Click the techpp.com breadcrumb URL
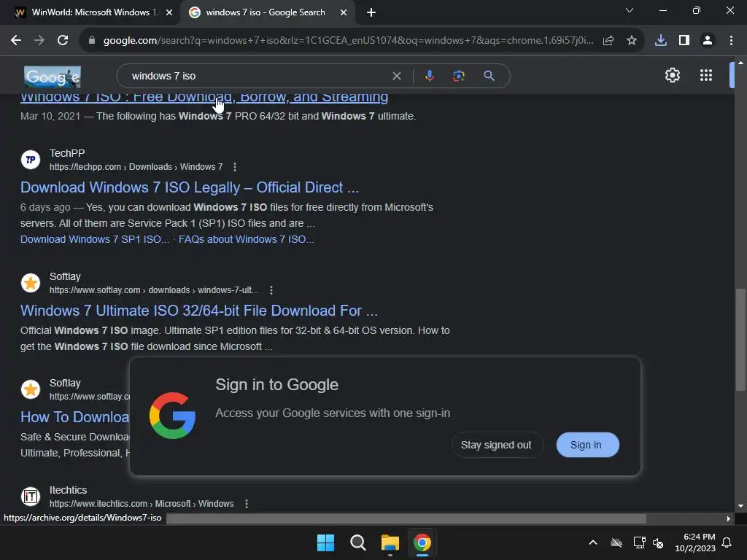The image size is (747, 560). tap(136, 167)
